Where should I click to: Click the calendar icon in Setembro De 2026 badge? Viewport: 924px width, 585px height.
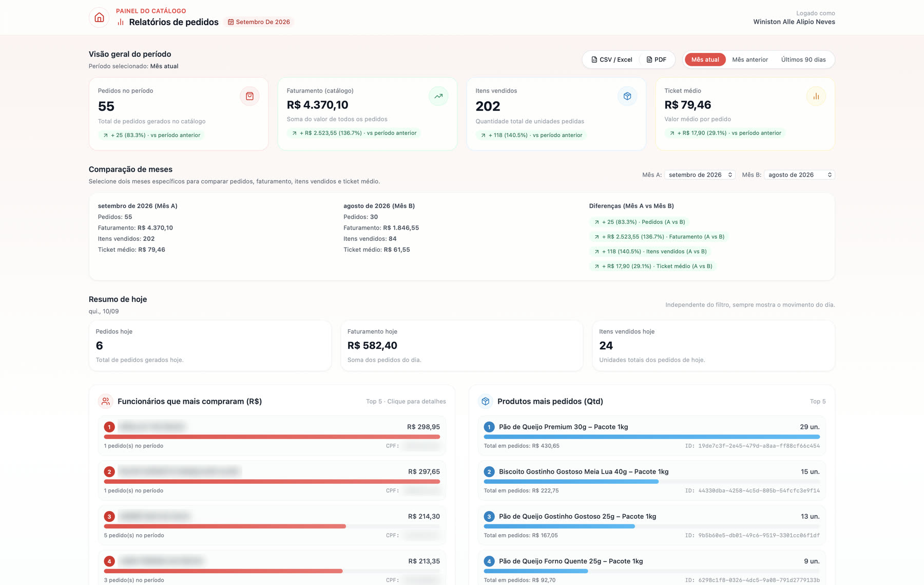[x=231, y=22]
